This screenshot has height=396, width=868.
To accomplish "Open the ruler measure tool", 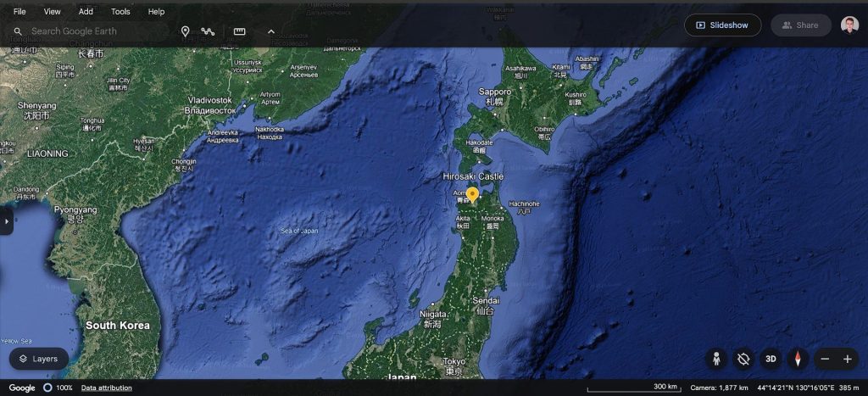I will (240, 31).
